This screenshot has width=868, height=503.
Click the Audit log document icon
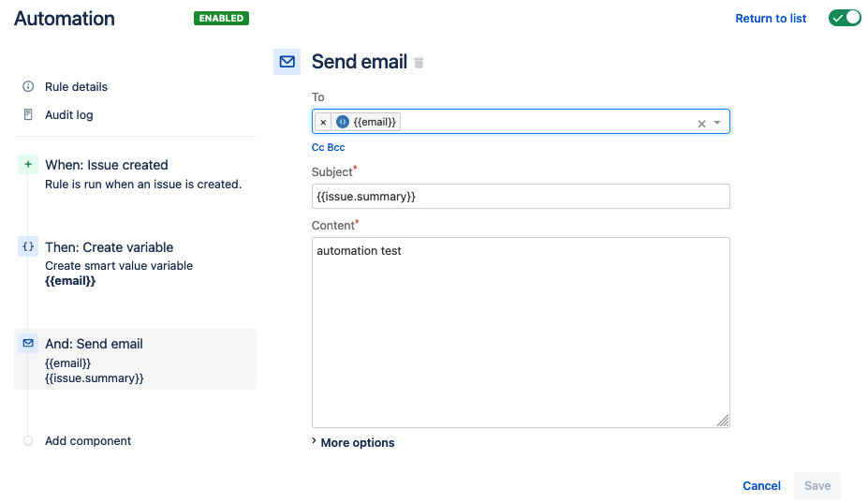tap(28, 114)
